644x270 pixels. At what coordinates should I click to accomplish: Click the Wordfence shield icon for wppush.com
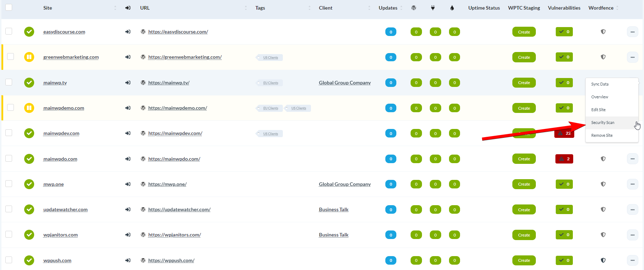pyautogui.click(x=603, y=260)
